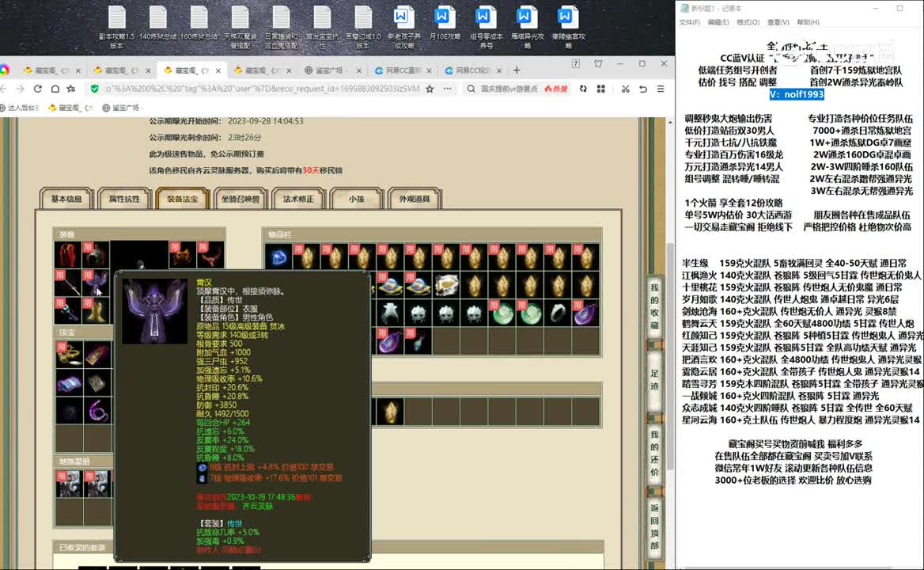Select first 地煞星册 character portrait
924x570 pixels.
(68, 484)
